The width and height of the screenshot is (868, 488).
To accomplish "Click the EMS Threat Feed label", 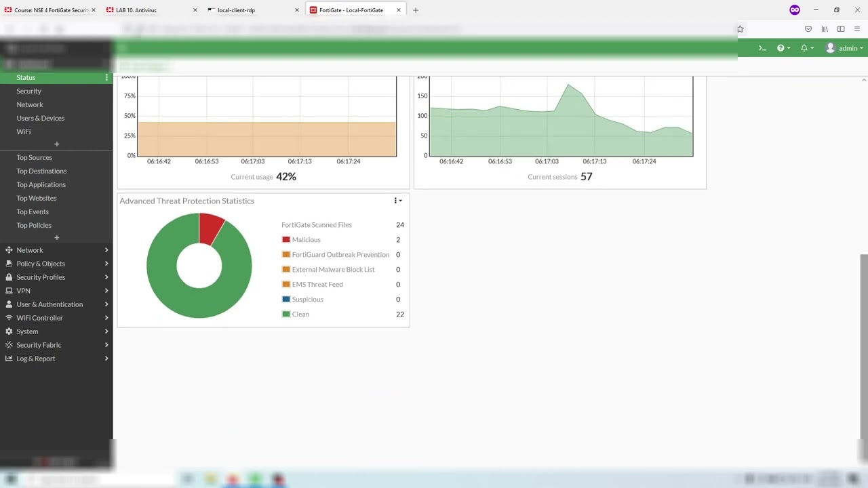I will coord(317,285).
